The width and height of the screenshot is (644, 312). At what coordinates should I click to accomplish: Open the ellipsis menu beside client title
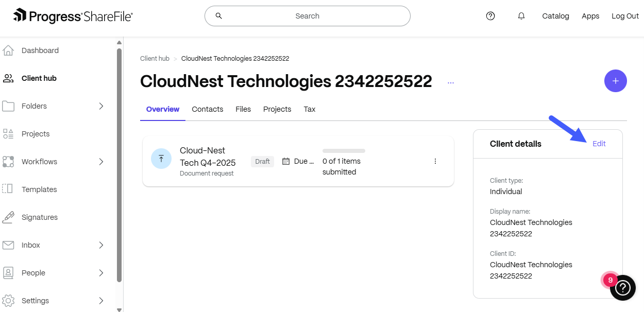[x=451, y=82]
